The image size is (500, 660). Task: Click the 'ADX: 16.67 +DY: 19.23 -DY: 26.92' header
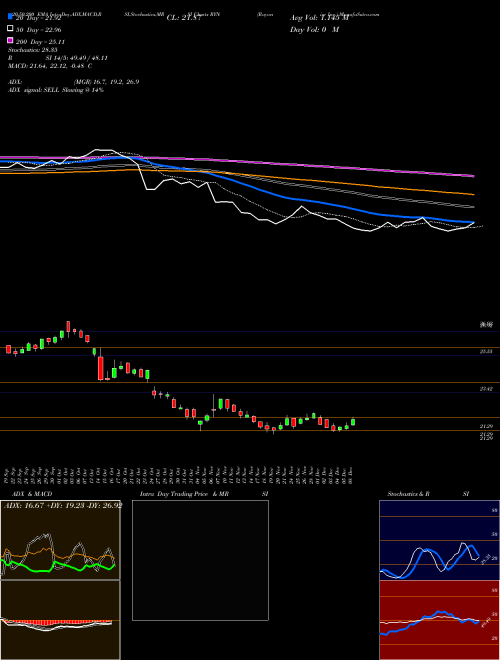tap(63, 505)
